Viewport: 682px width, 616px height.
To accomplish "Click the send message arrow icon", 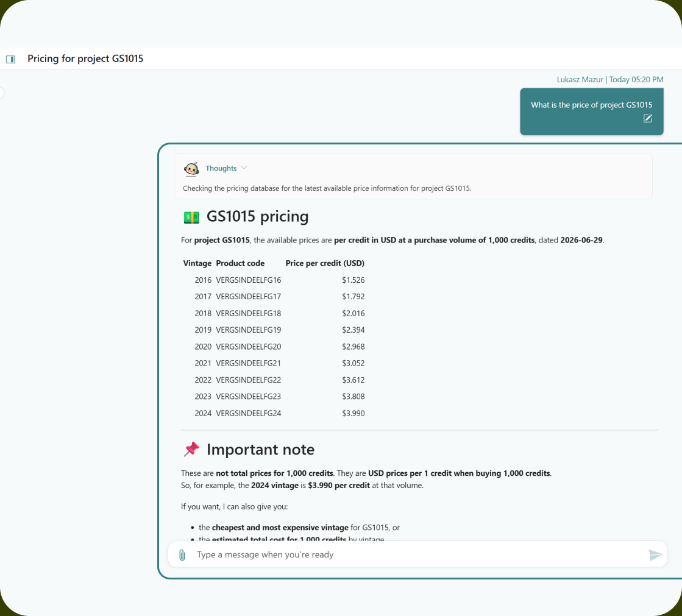I will pyautogui.click(x=655, y=554).
